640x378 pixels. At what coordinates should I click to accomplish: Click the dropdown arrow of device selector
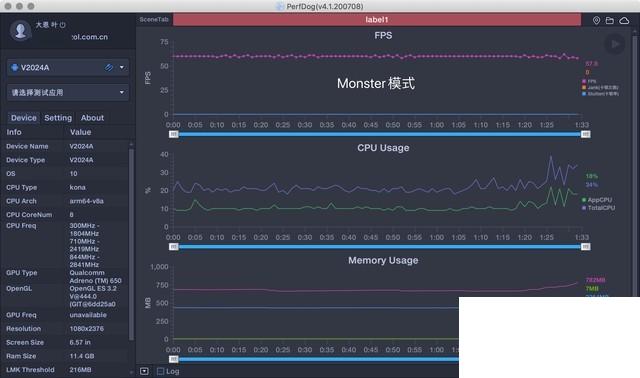point(122,67)
